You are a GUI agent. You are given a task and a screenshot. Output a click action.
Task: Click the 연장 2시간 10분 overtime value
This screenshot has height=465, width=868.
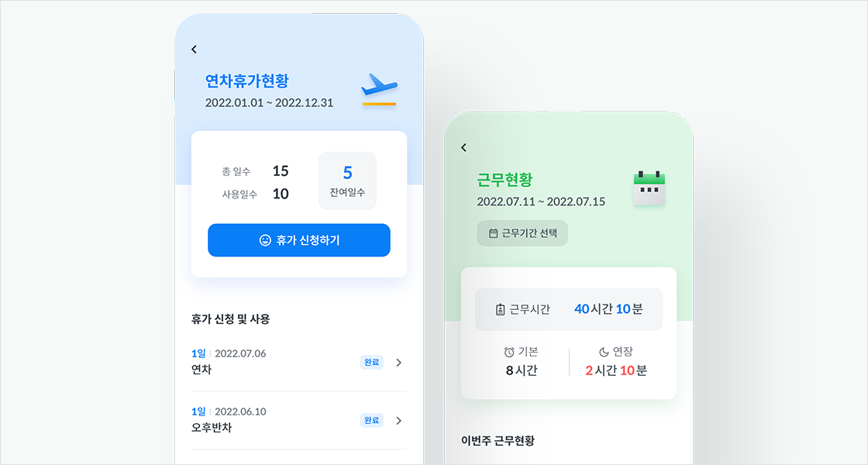tap(616, 370)
